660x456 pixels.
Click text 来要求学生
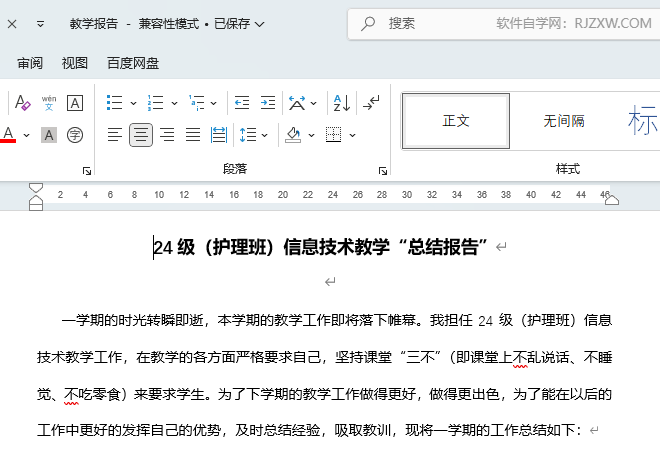(x=169, y=395)
